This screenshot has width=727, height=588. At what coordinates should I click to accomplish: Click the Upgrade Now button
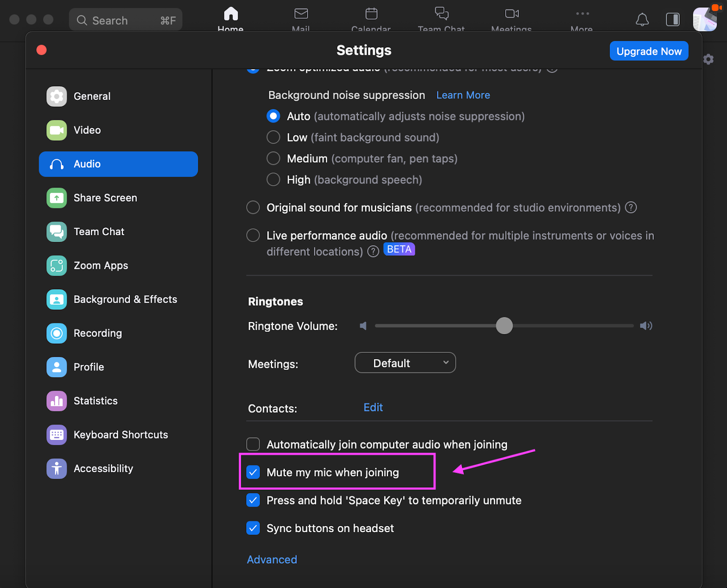649,51
